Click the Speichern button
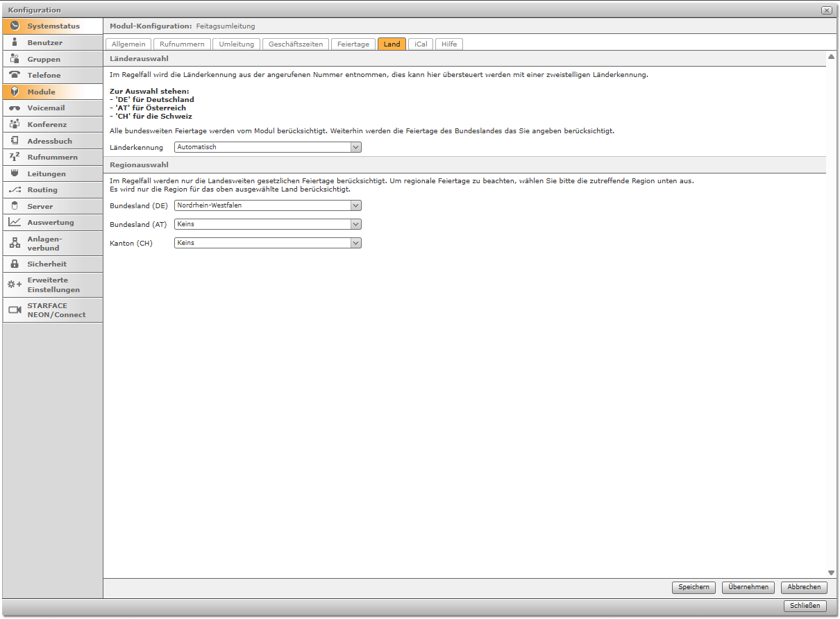The image size is (840, 619). tap(694, 587)
